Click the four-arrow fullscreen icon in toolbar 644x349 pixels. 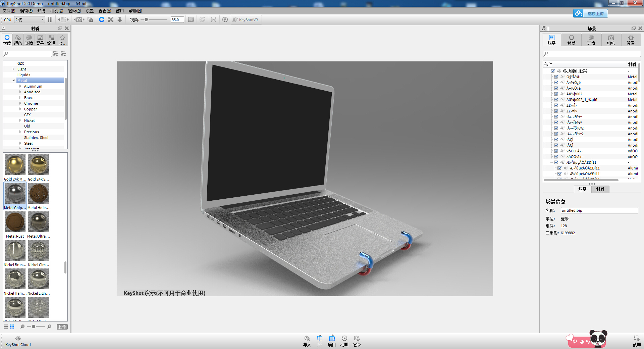(x=111, y=20)
